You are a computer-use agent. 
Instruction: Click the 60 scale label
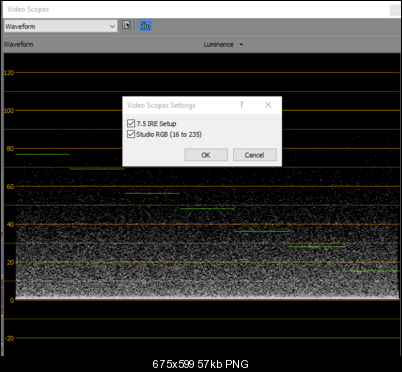[10, 187]
